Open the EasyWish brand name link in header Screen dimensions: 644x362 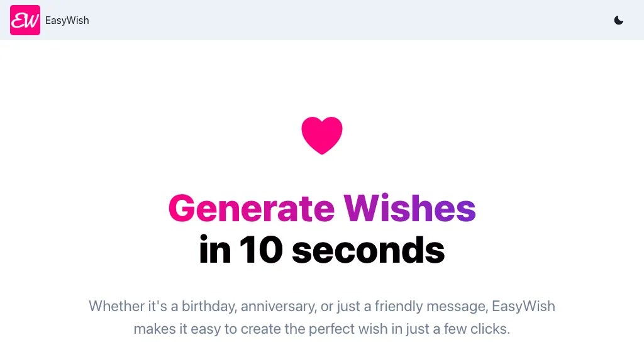67,21
